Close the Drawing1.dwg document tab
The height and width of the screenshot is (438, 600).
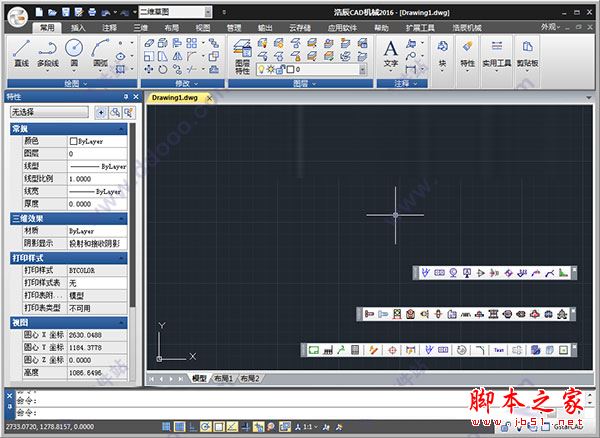[x=209, y=98]
